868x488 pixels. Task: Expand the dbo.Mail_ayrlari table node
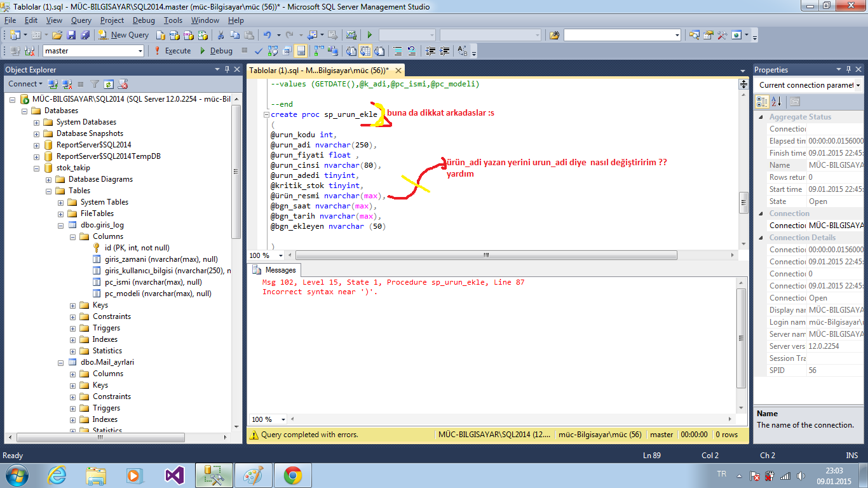coord(61,362)
